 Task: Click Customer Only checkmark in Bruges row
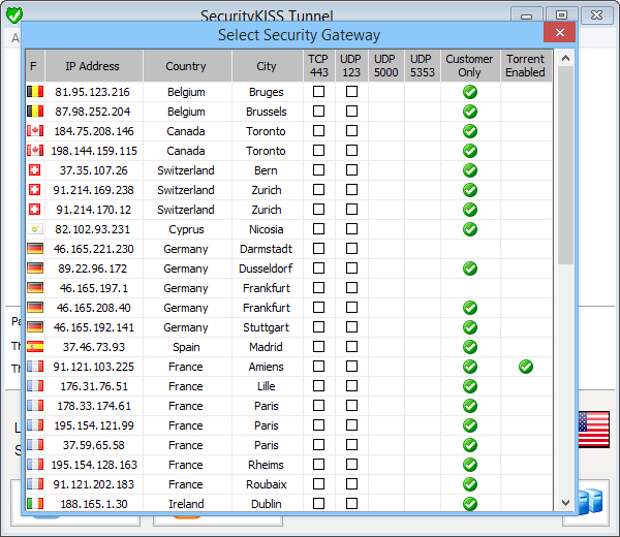(x=470, y=92)
